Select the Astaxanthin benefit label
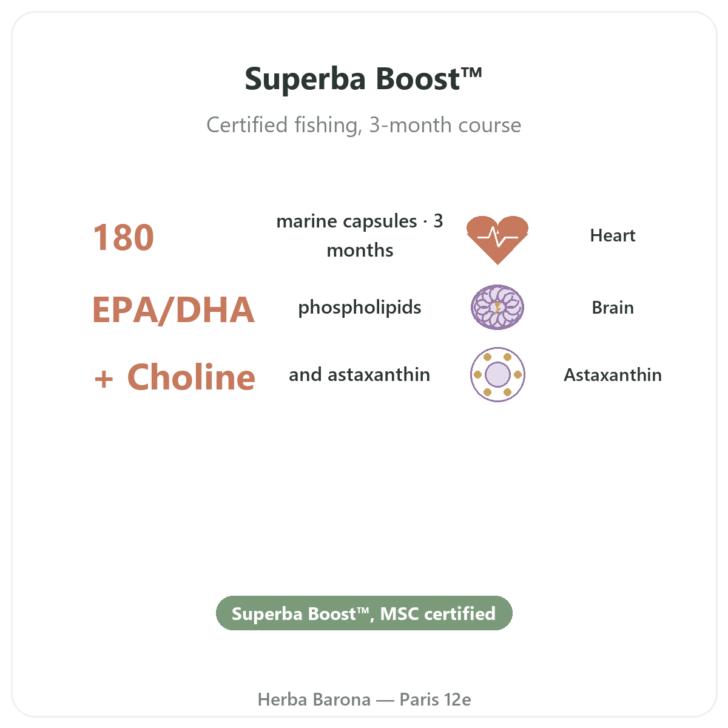Screen dimensions: 728x728 [x=613, y=375]
